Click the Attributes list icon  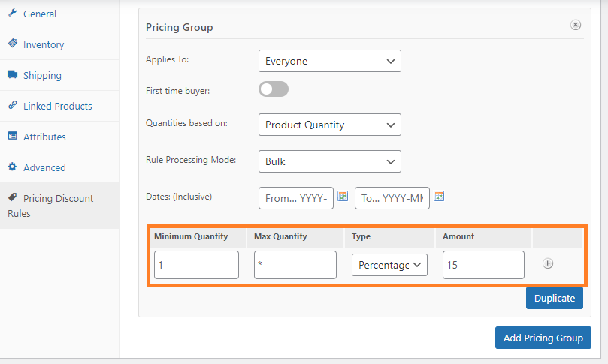(13, 137)
